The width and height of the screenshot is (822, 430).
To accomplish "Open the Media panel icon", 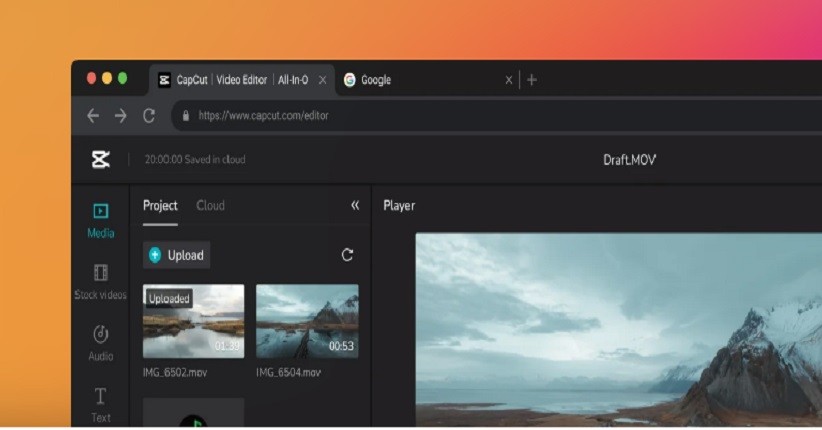I will [x=100, y=212].
